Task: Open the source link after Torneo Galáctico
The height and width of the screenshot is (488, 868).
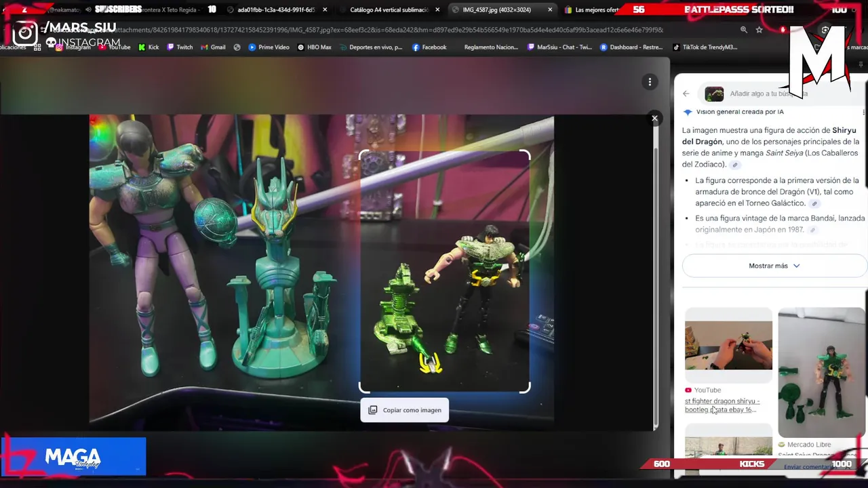Action: pos(814,203)
